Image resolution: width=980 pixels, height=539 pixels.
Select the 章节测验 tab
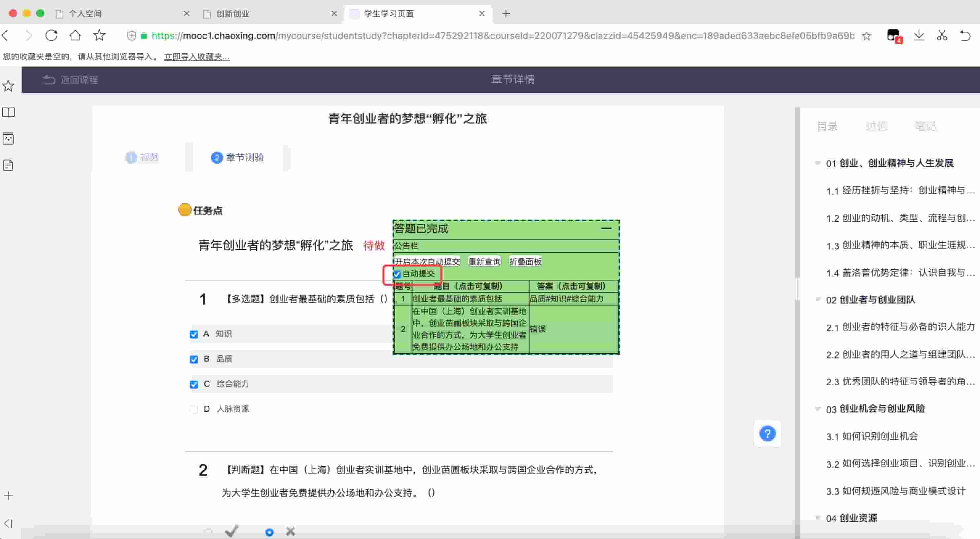tap(238, 157)
